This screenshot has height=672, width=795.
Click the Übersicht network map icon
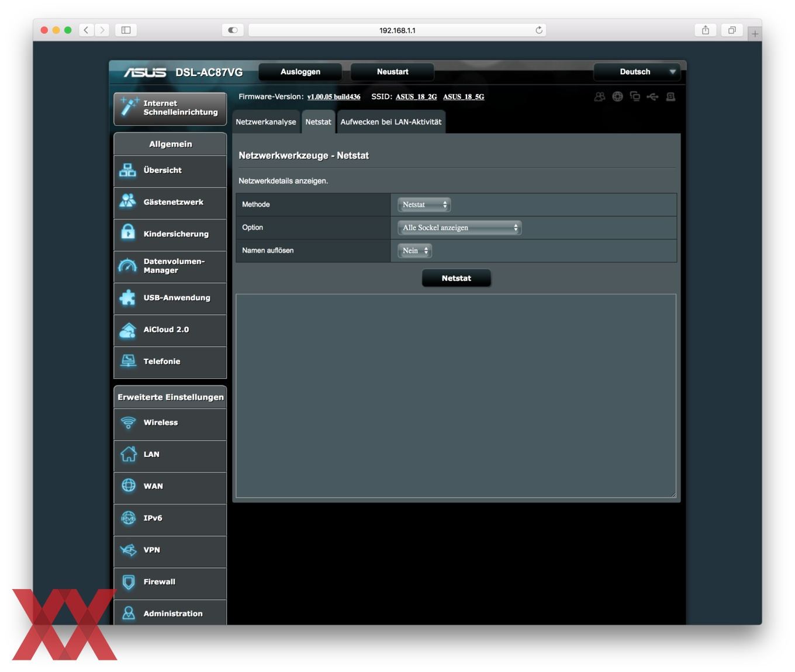[127, 170]
